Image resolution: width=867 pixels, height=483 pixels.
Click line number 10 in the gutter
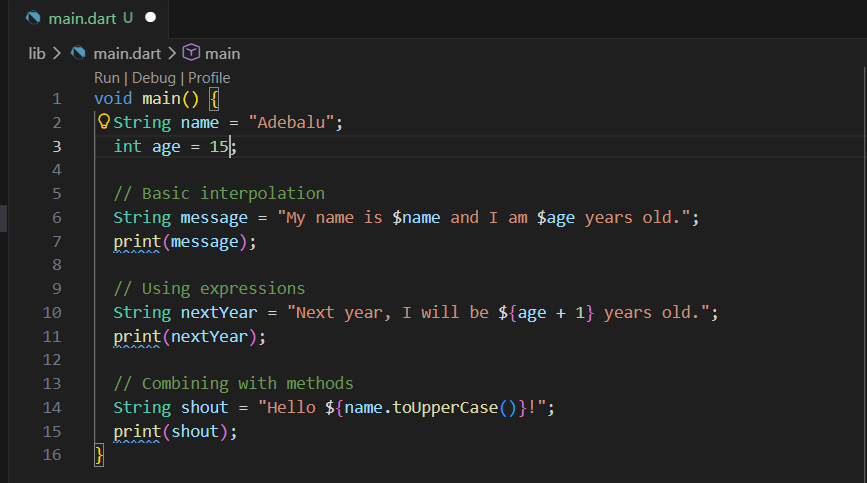[x=52, y=313]
